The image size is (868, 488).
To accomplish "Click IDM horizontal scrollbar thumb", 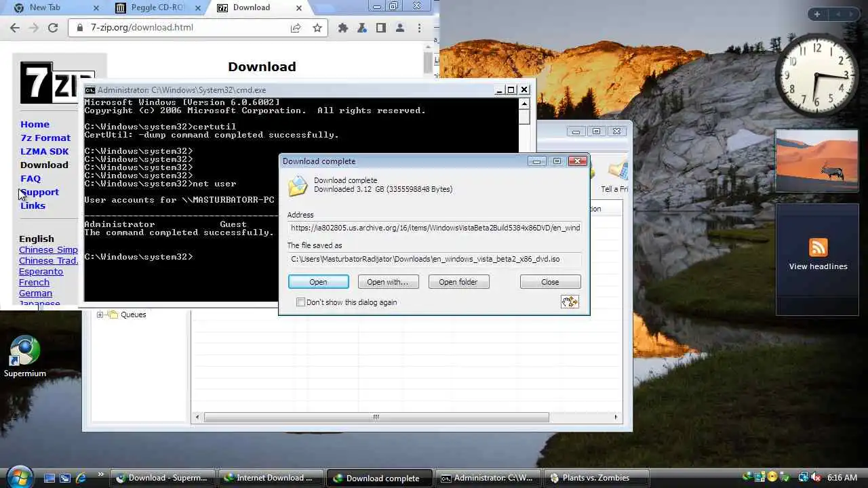I will (376, 417).
